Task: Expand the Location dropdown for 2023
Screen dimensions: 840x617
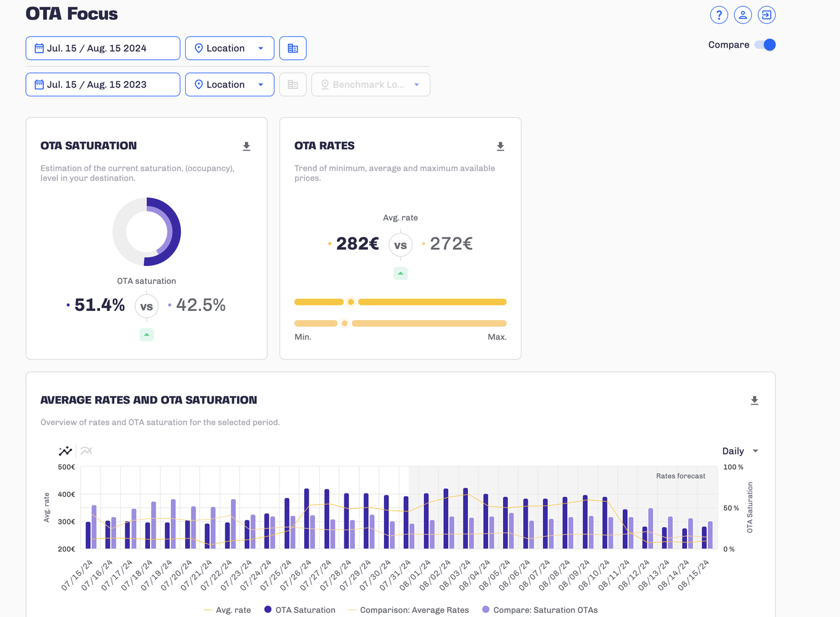Action: [x=230, y=85]
